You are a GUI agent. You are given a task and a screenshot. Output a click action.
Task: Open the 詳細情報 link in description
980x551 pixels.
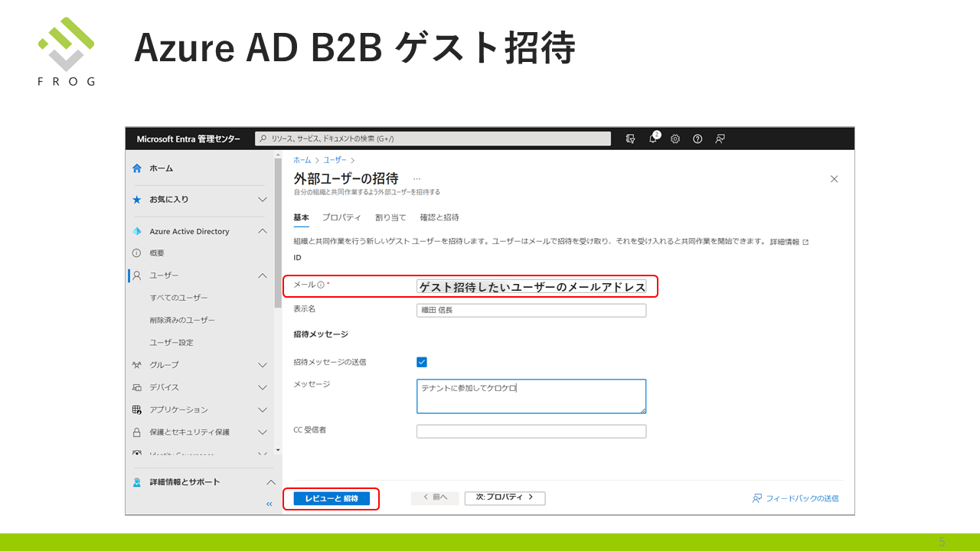click(x=784, y=242)
